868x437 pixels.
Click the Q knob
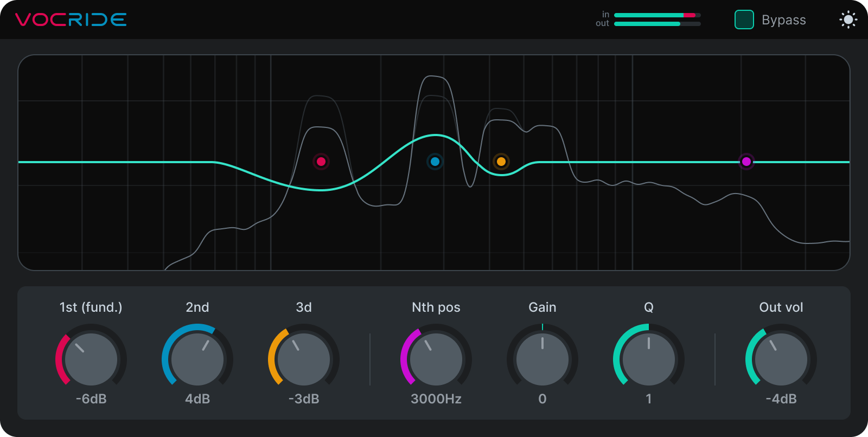[x=649, y=359]
